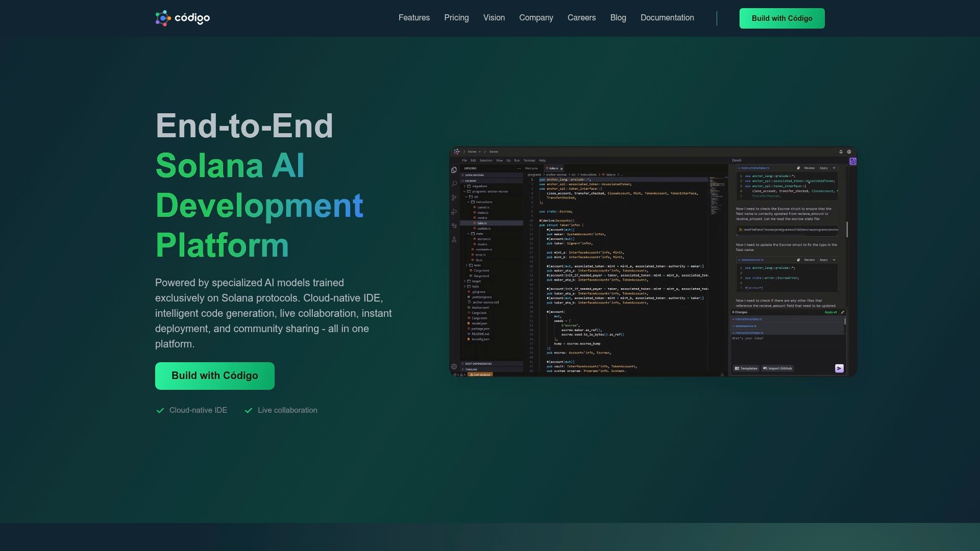This screenshot has width=980, height=551.
Task: Open the File menu in IDE
Action: (464, 160)
